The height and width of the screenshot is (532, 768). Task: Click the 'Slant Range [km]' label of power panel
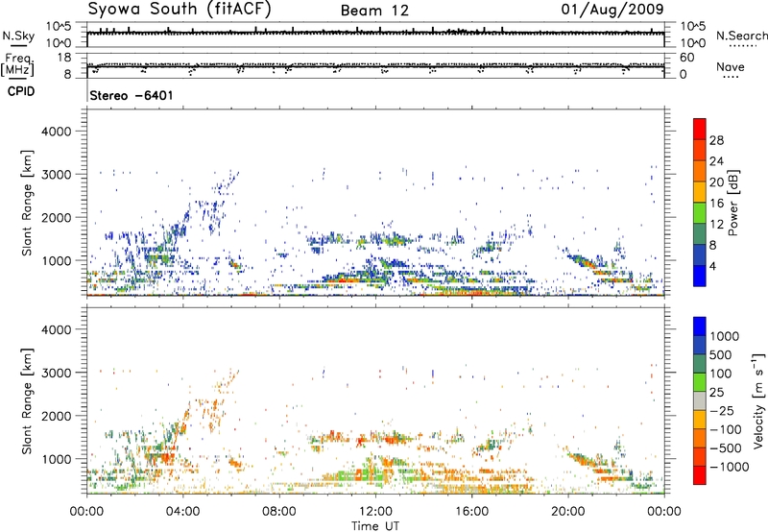coord(27,203)
